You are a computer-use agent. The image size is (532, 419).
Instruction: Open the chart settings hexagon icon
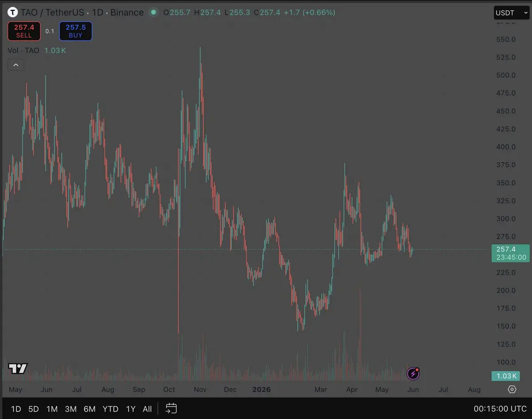(x=512, y=390)
